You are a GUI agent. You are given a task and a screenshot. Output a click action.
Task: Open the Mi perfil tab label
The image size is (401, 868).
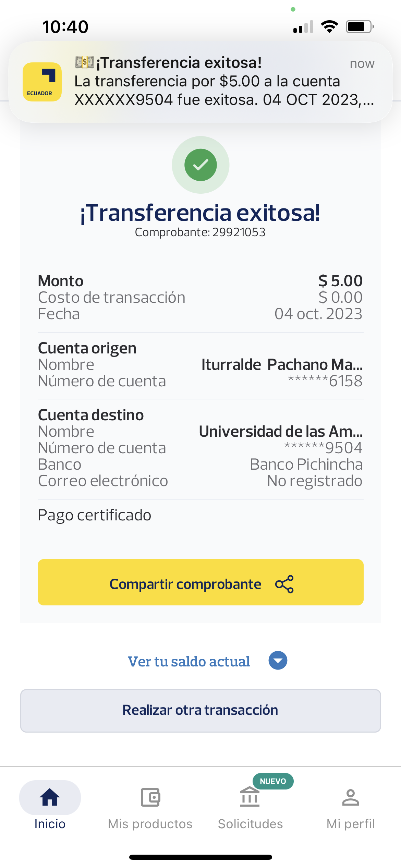tap(350, 824)
